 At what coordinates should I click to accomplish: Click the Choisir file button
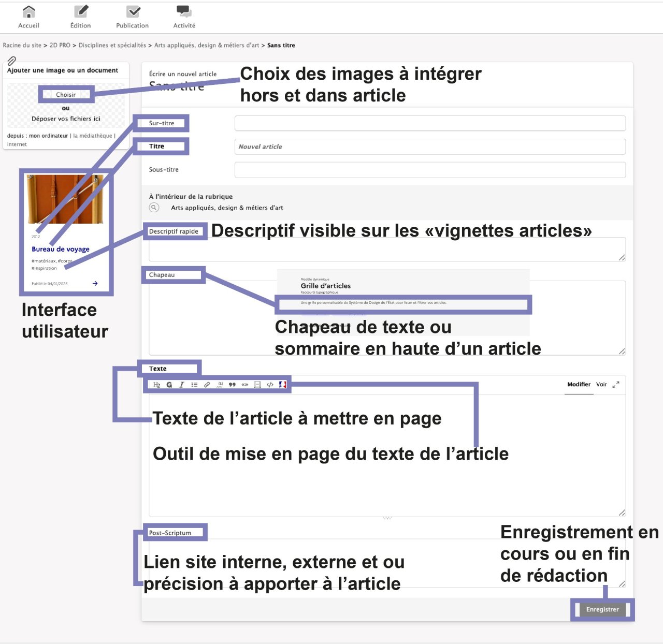click(x=66, y=95)
